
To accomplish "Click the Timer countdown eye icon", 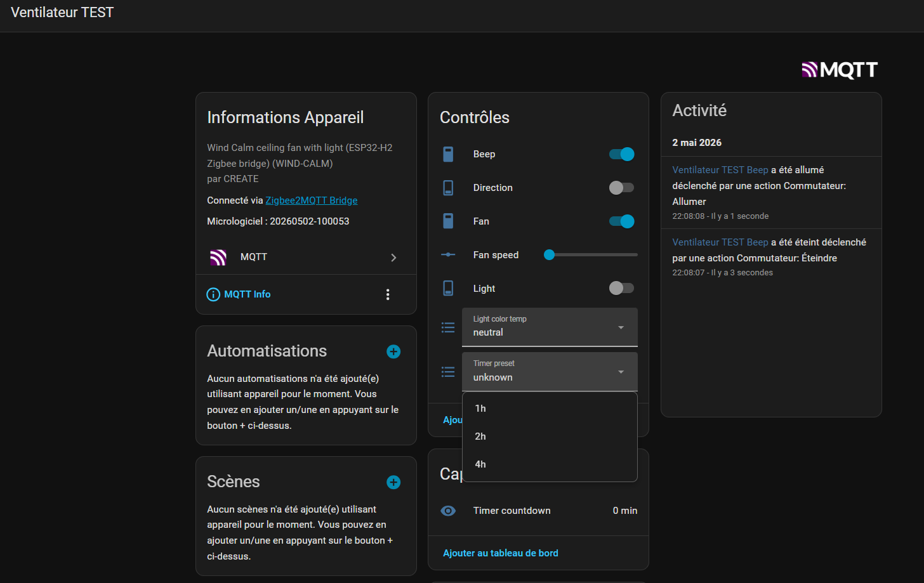I will click(448, 511).
